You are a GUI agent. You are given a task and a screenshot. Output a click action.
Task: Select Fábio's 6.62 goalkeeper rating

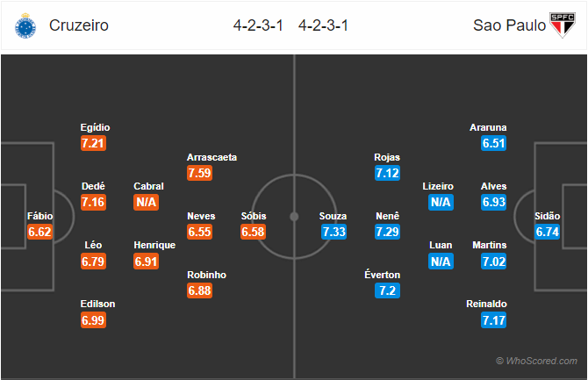pos(39,232)
